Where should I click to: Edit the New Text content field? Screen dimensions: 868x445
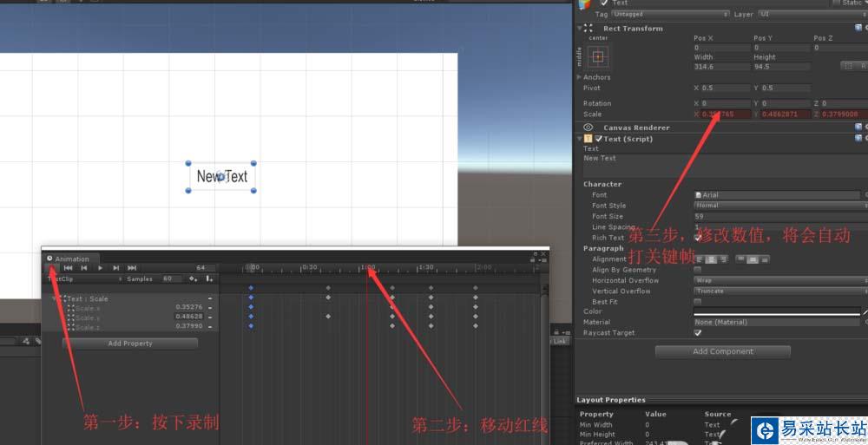(725, 166)
